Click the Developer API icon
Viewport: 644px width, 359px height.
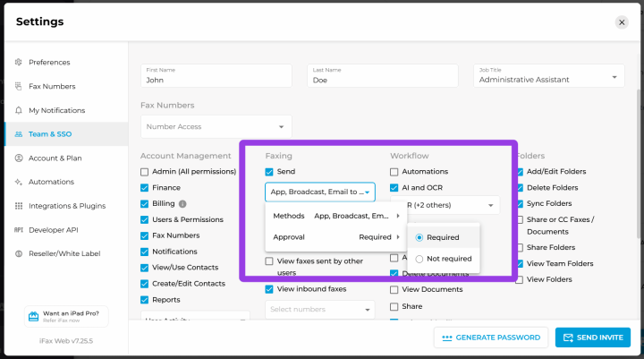coord(19,230)
